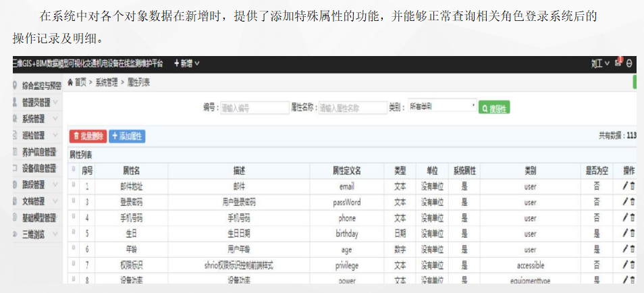This screenshot has height=293, width=644.
Task: Click the edit pencil icon for email row
Action: coord(625,186)
